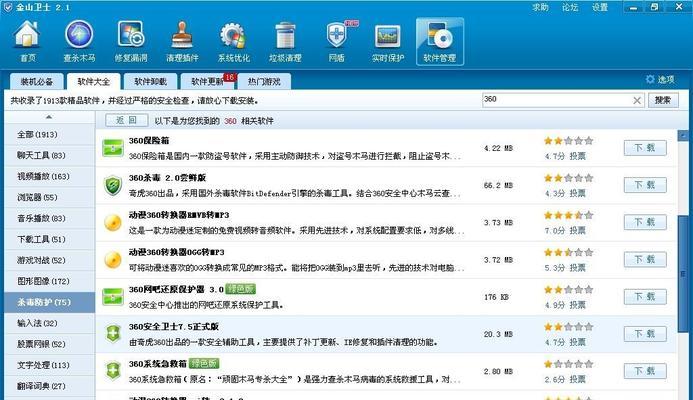Viewport: 693px width, 400px height.
Task: Open 网盾 web shield tool
Action: point(337,41)
